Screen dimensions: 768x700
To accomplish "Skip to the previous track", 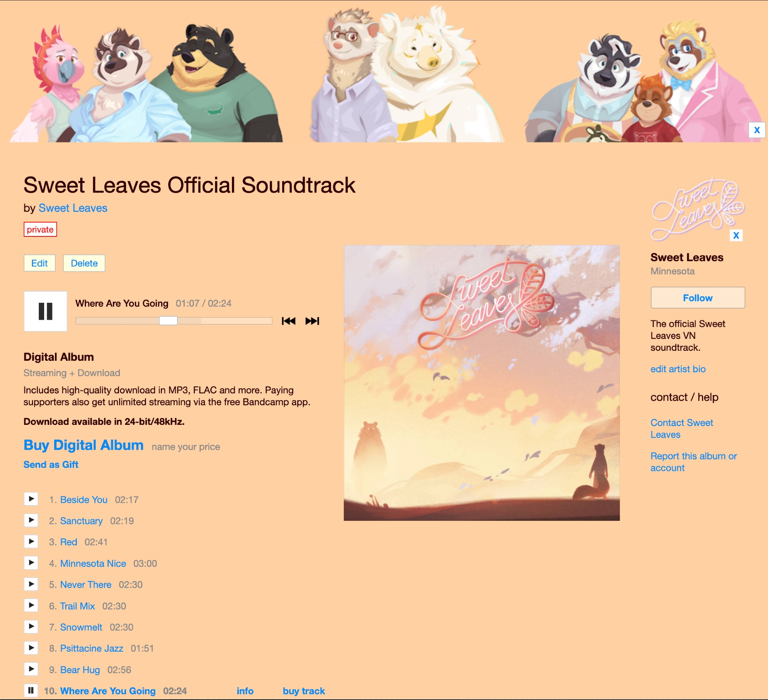I will click(288, 321).
